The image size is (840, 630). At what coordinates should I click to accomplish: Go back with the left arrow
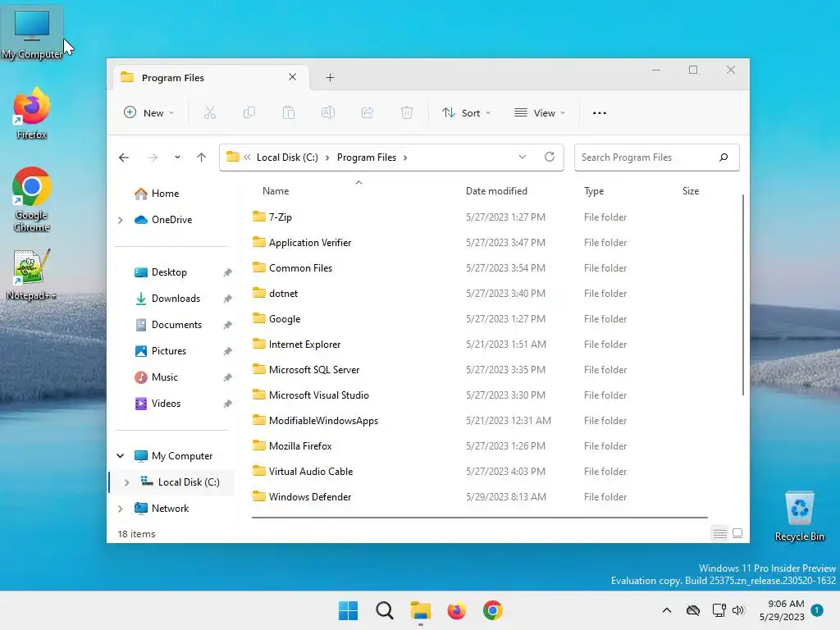point(124,157)
